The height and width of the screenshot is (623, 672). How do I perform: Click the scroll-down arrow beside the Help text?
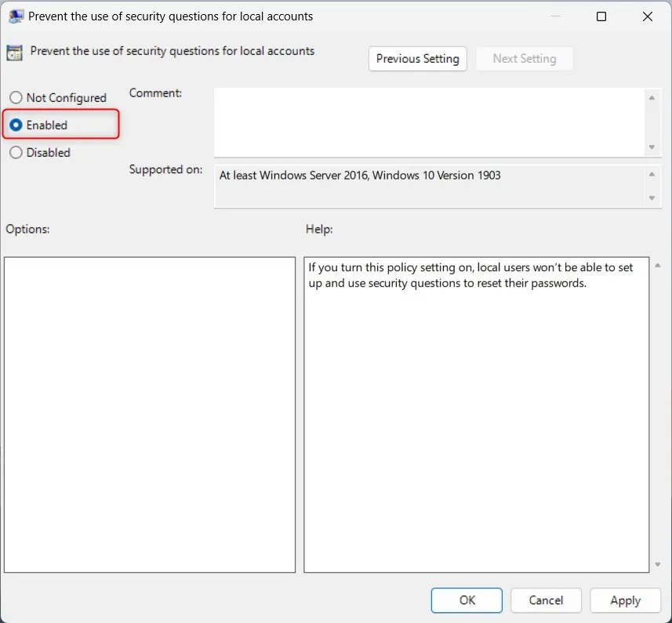tap(656, 564)
